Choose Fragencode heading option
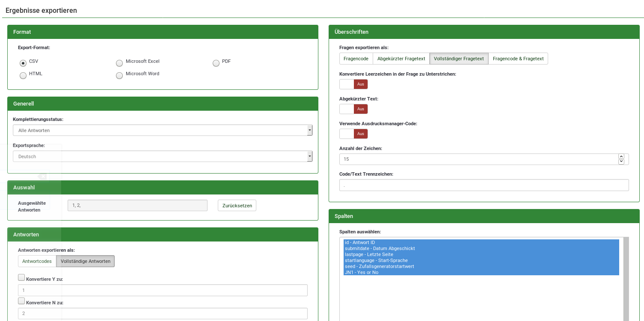Viewport: 644px width, 321px height. 356,59
